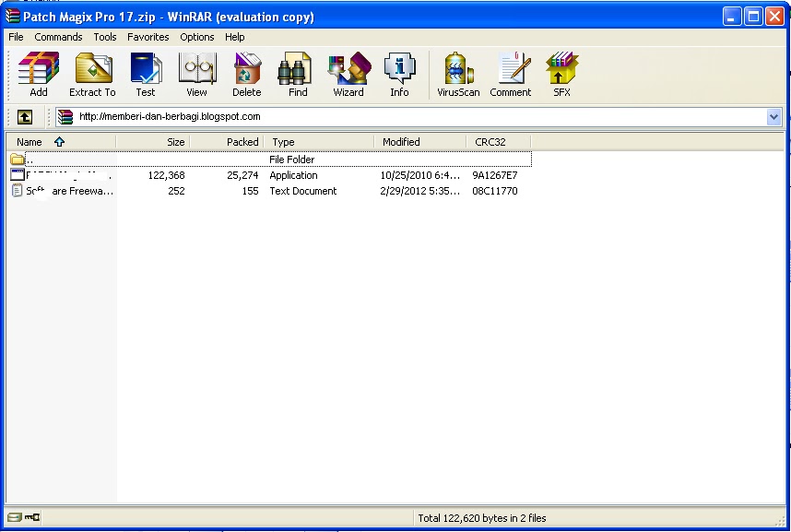The image size is (791, 532).
Task: Convert archive to SFX
Action: (561, 74)
